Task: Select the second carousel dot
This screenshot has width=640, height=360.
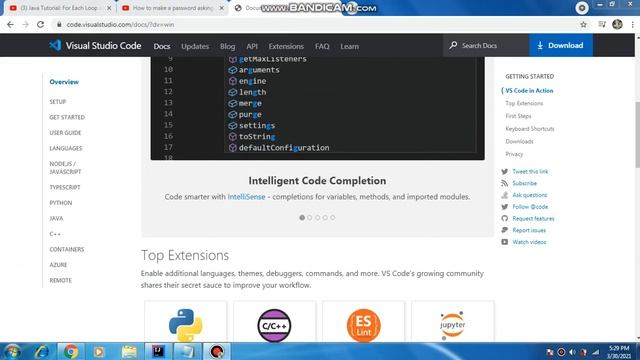Action: (310, 218)
